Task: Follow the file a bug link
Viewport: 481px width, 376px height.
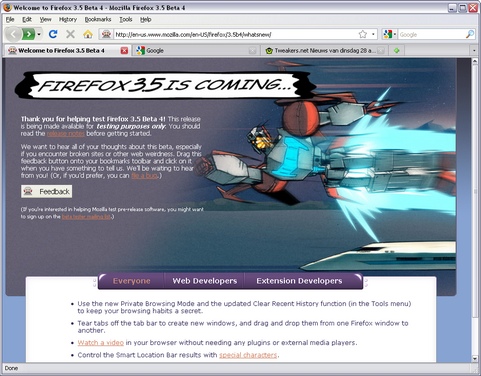Action: pos(144,176)
